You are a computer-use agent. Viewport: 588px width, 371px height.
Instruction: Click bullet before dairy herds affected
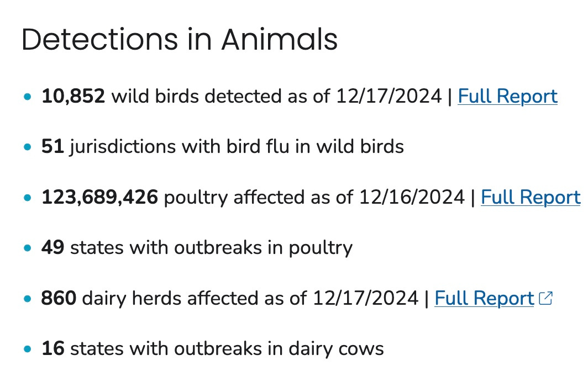(x=28, y=299)
